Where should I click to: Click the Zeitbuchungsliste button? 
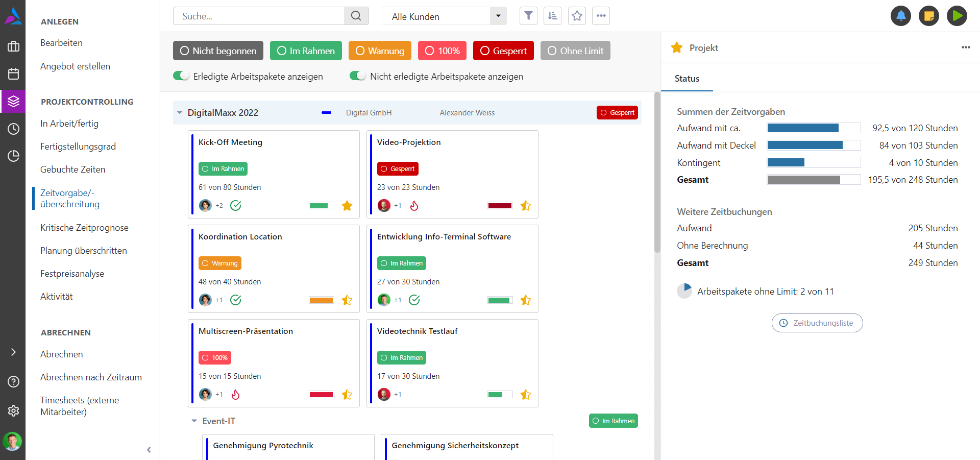click(x=817, y=323)
